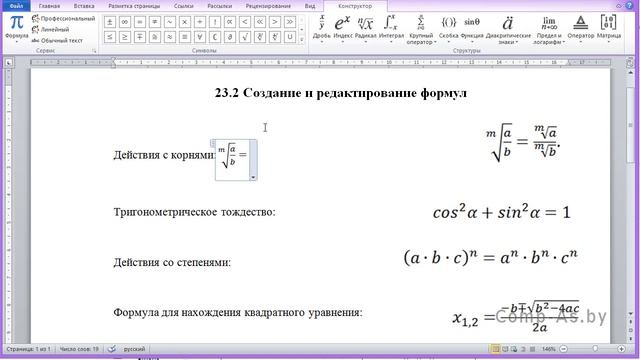Switch to Обычный текст mode

click(57, 40)
